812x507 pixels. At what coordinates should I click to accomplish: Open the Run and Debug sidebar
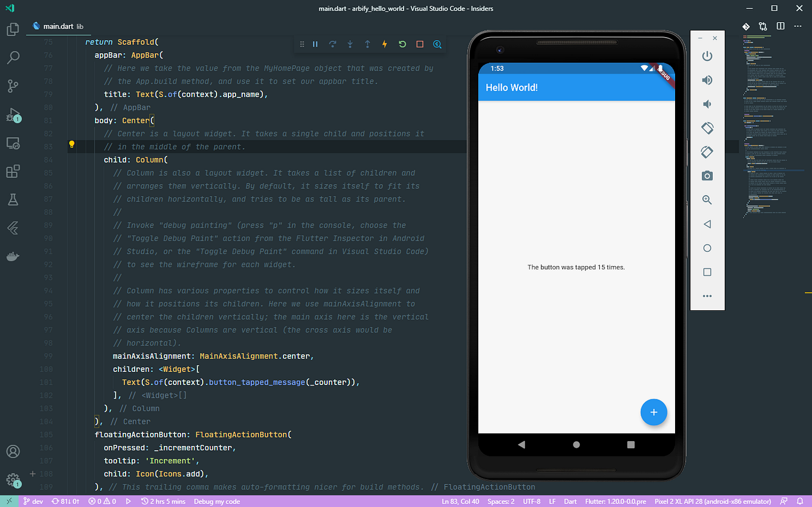(x=13, y=115)
